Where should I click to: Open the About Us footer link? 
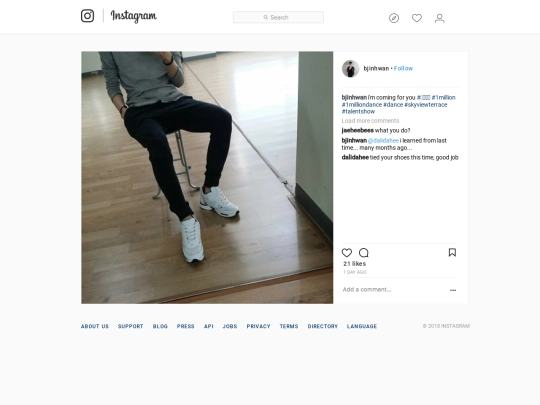point(95,326)
